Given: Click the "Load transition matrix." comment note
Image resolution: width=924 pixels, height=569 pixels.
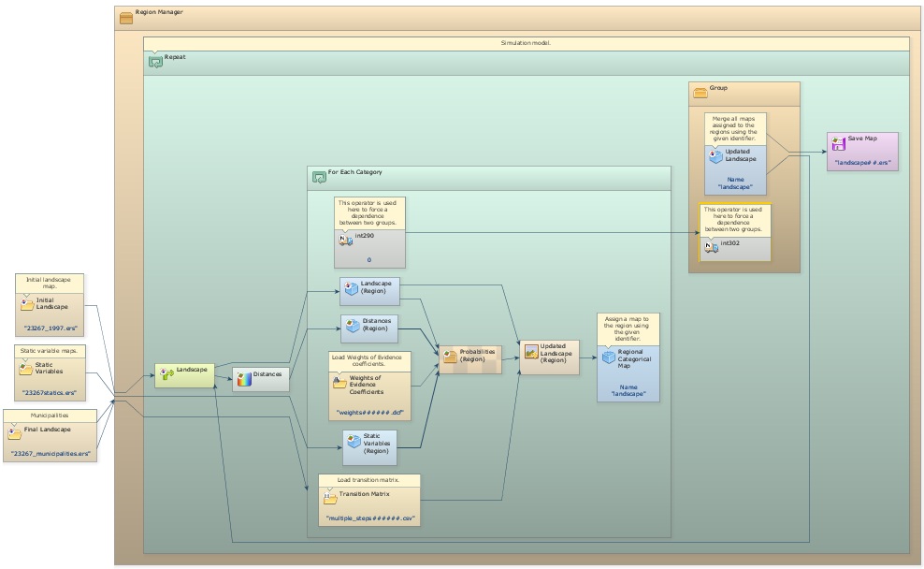Looking at the screenshot, I should pos(368,480).
